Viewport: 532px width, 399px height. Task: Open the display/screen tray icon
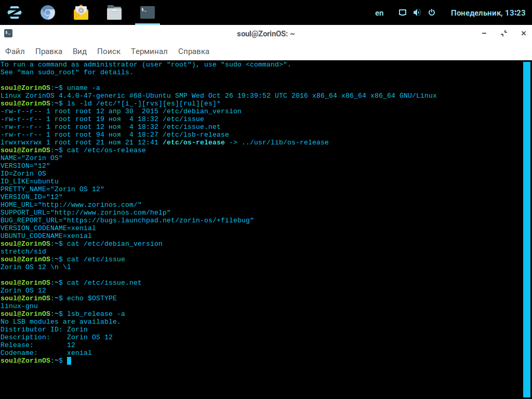click(403, 13)
